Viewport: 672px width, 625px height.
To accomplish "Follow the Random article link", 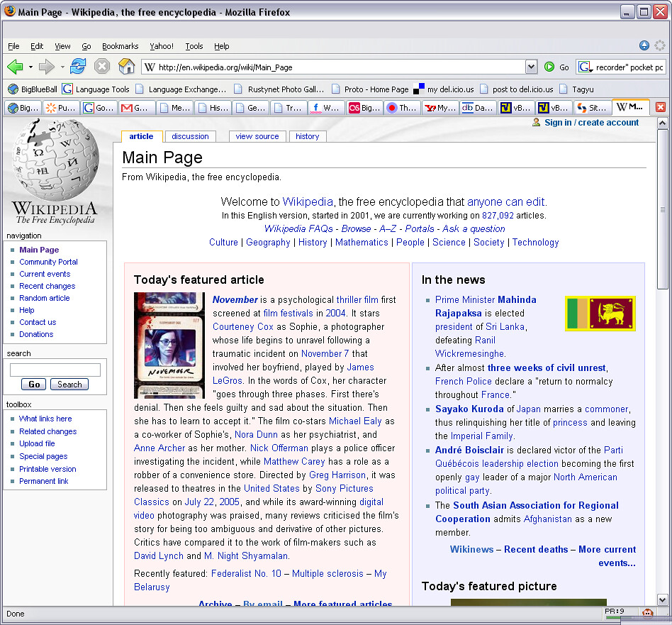I will click(x=44, y=298).
